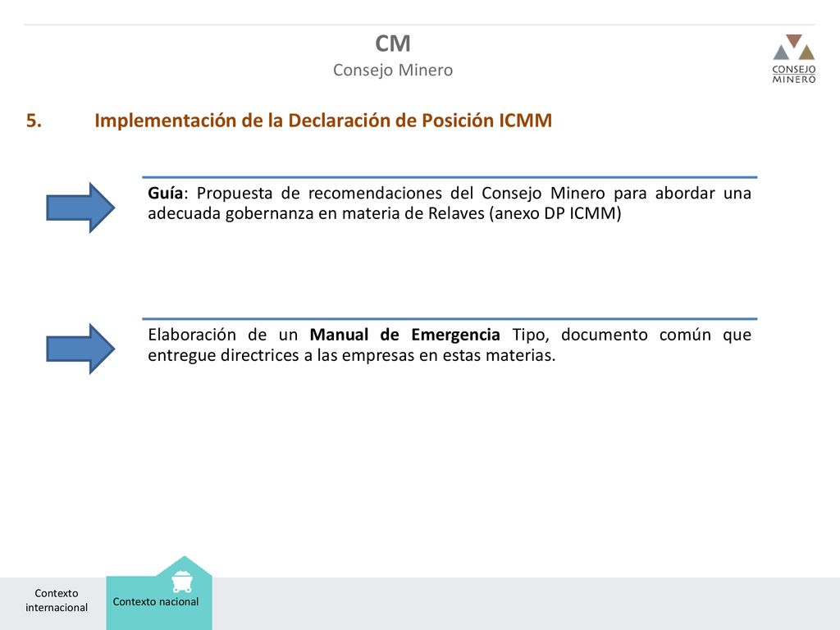Click the section number 5.
The width and height of the screenshot is (840, 630).
(34, 121)
